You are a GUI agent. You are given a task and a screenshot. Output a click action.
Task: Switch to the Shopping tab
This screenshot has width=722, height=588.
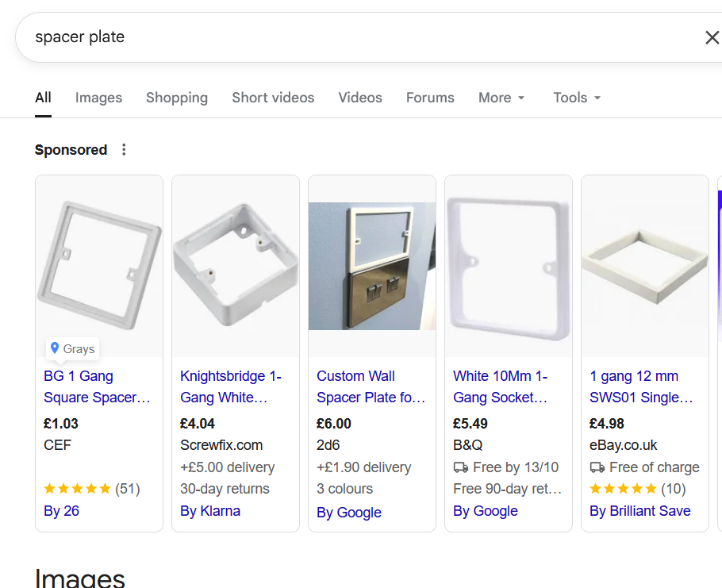[177, 98]
